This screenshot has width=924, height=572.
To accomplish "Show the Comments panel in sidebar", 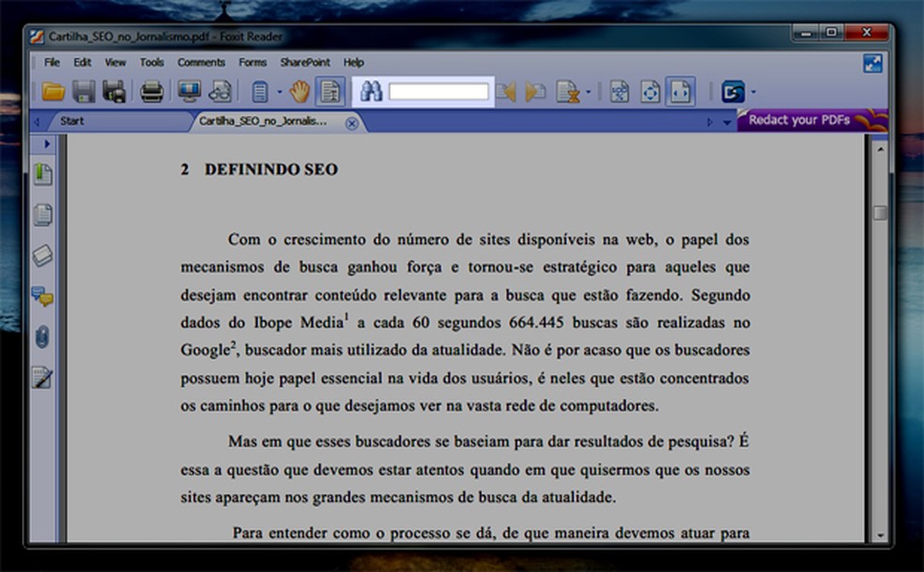I will point(42,297).
